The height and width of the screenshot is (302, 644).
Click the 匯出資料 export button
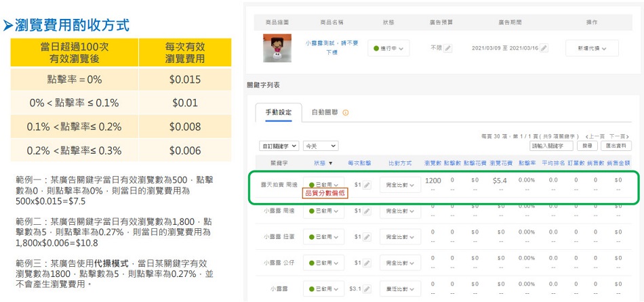tap(616, 146)
